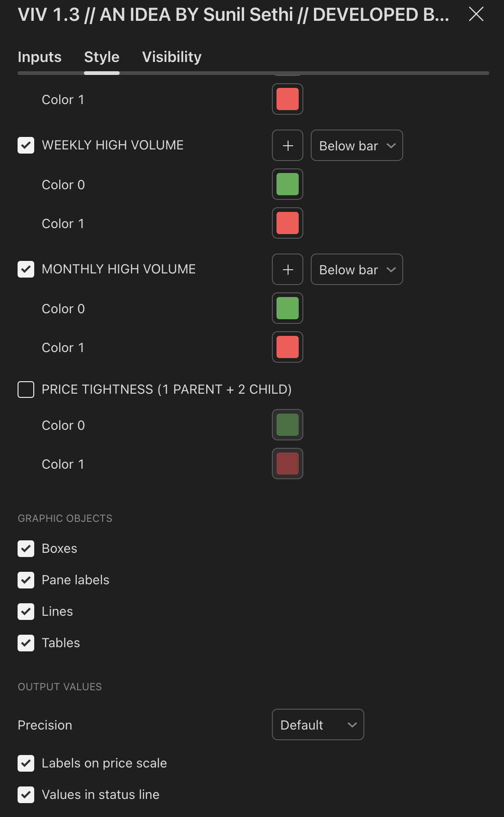Toggle Values in status line checkbox
This screenshot has width=504, height=817.
coord(26,795)
